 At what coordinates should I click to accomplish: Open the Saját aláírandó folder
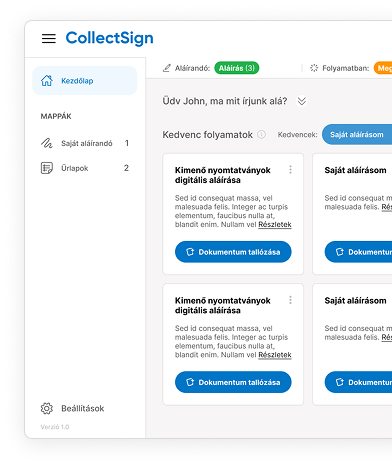(x=85, y=143)
